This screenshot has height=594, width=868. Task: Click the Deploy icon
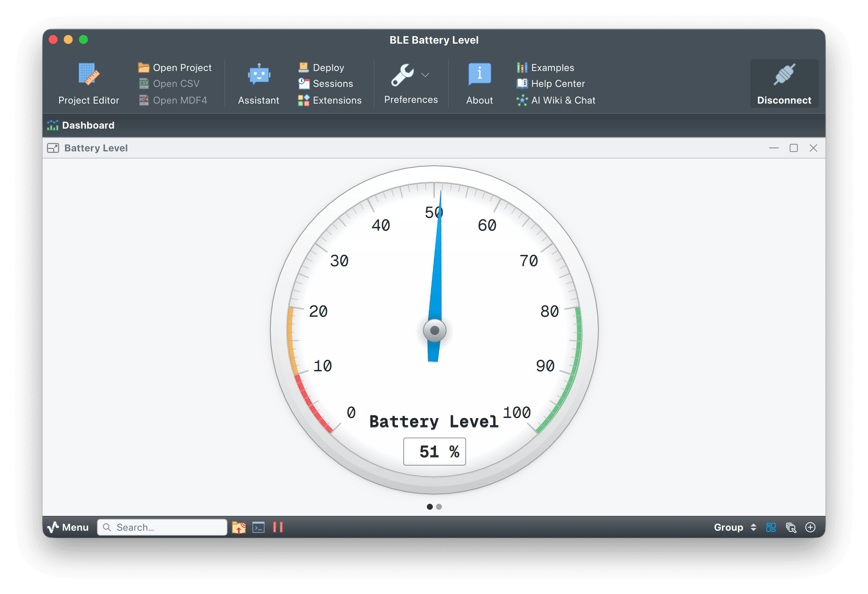(304, 68)
